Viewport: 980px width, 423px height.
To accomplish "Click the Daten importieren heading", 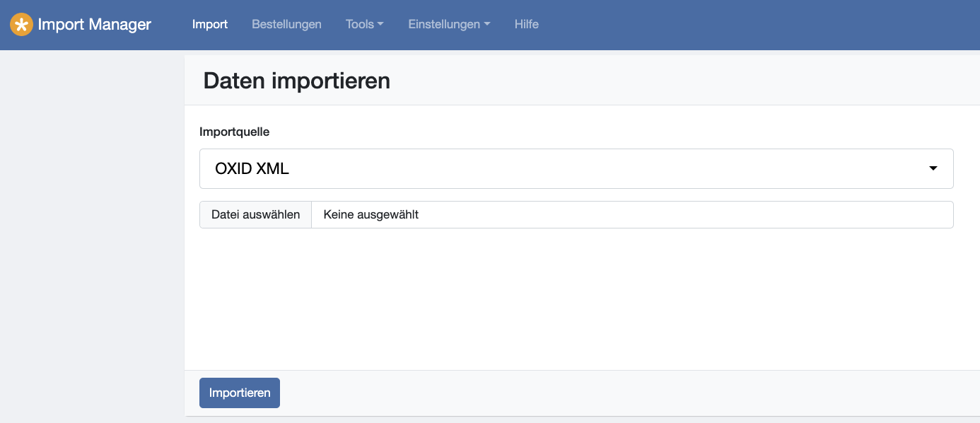I will click(296, 81).
